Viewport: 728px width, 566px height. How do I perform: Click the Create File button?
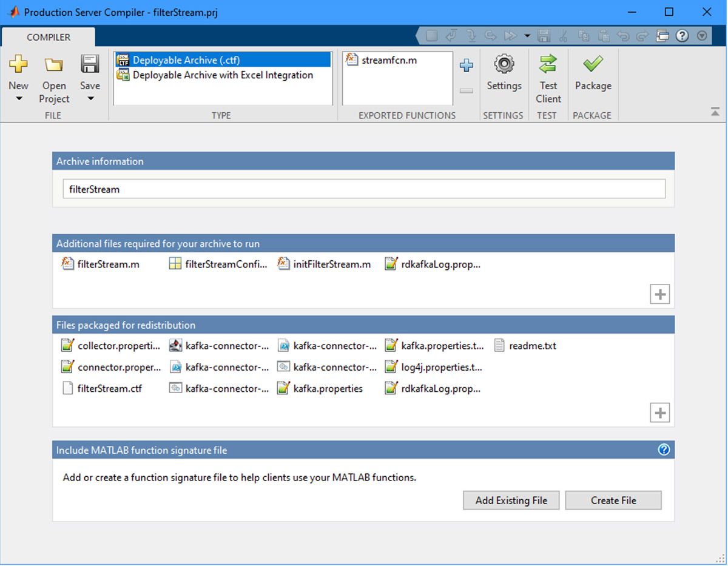click(613, 500)
